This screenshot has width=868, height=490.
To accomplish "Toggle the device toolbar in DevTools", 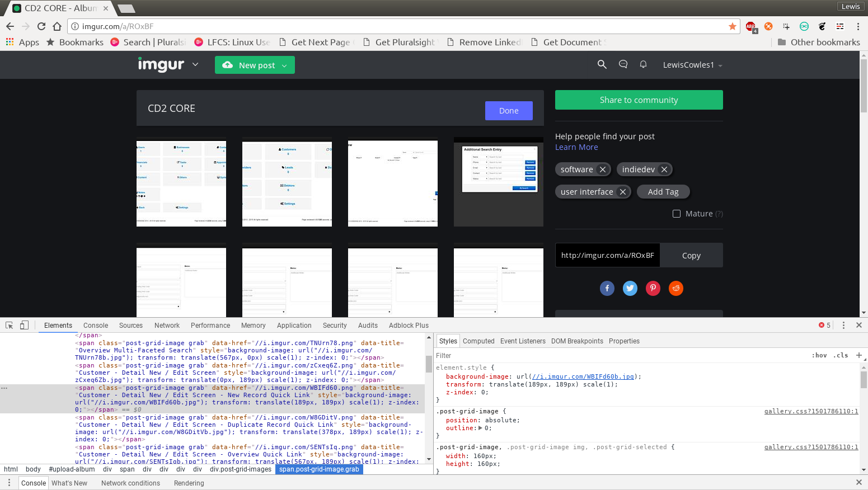I will coord(24,325).
